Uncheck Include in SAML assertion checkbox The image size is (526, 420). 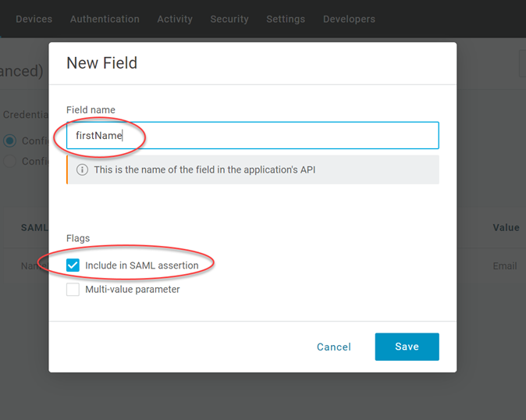click(73, 265)
